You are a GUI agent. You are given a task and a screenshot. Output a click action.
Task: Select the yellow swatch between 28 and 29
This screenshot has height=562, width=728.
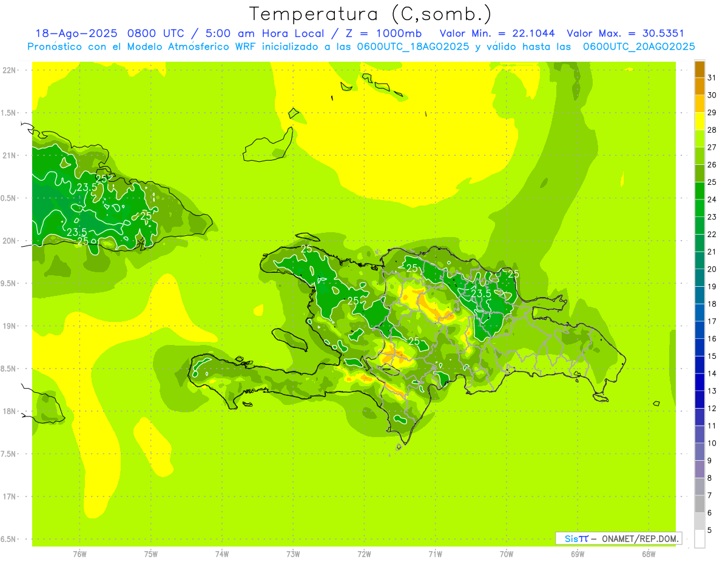(699, 121)
